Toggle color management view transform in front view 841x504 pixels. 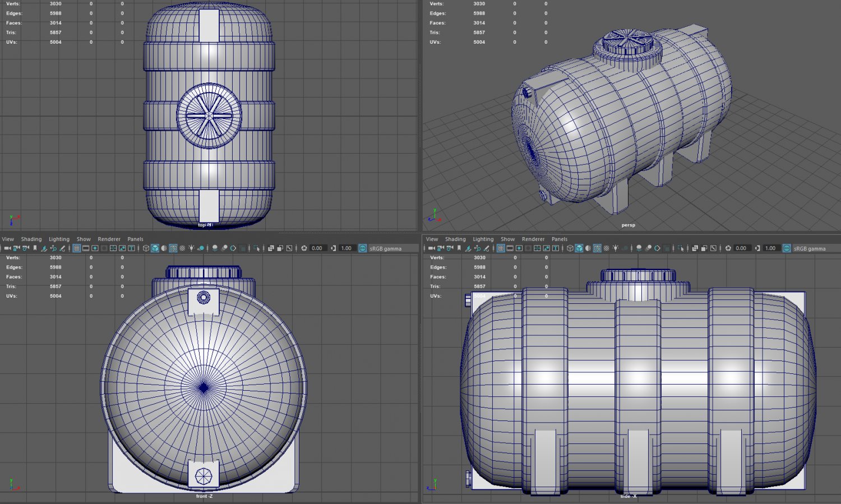click(x=362, y=248)
